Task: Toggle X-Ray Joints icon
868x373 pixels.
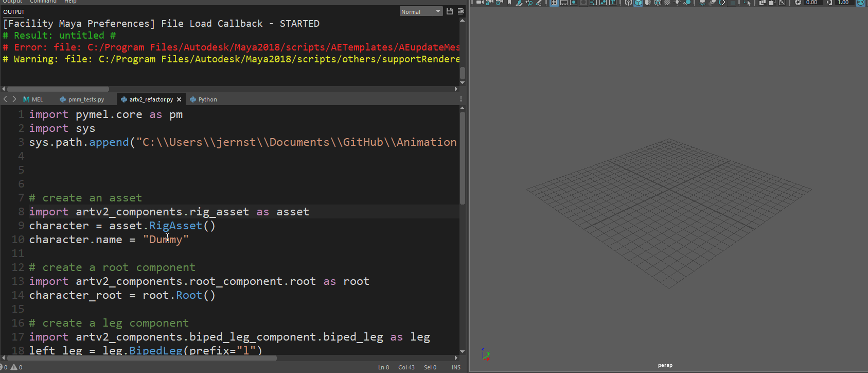Action: click(782, 3)
